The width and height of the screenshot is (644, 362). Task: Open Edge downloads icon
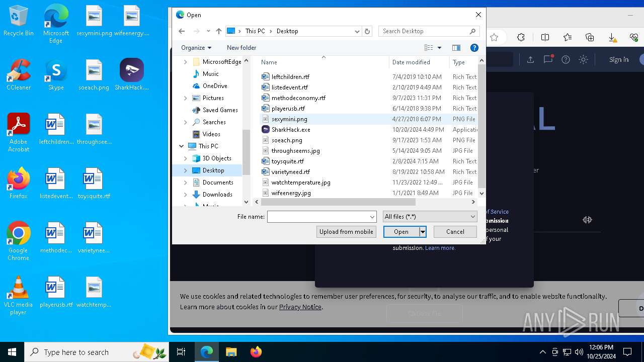(612, 37)
